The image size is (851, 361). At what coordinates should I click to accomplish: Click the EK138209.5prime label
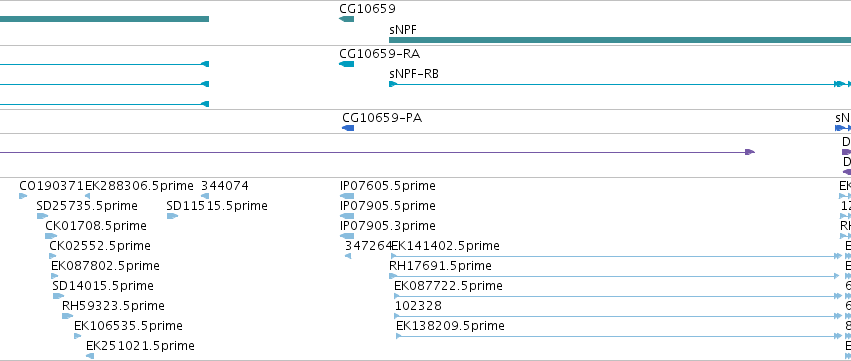(450, 326)
